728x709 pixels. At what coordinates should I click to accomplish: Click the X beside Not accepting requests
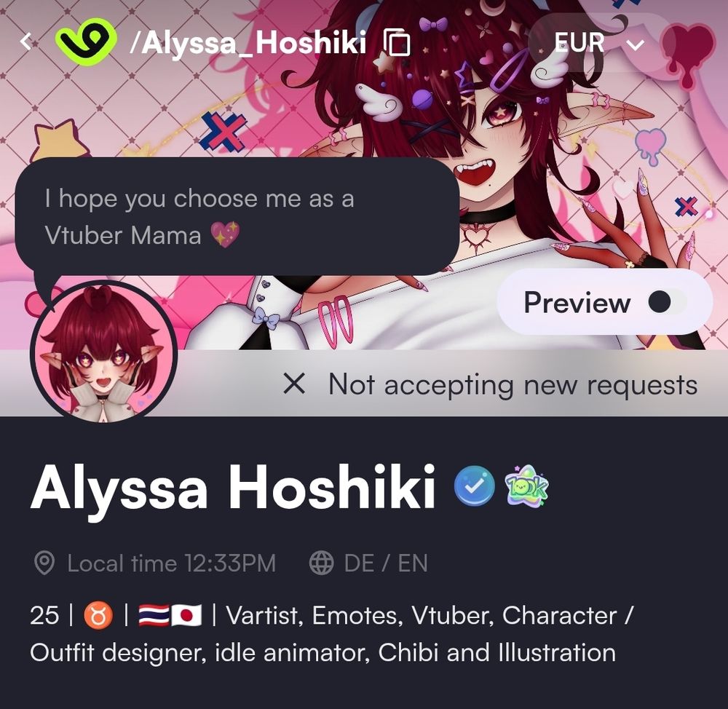tap(294, 384)
